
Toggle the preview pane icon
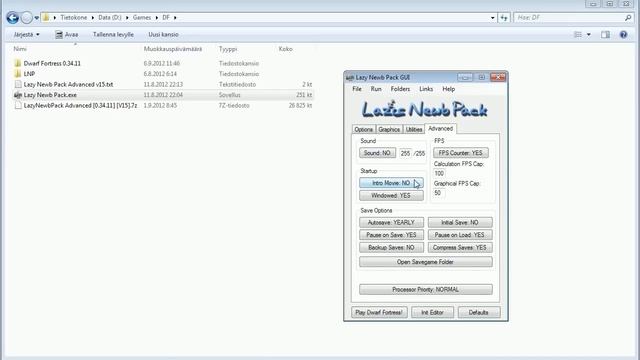pos(605,35)
